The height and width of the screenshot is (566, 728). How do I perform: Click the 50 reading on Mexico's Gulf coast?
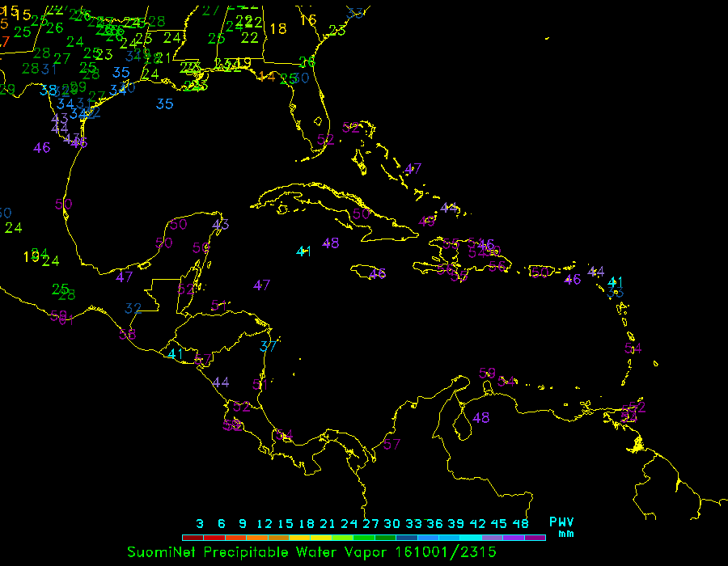pyautogui.click(x=64, y=204)
